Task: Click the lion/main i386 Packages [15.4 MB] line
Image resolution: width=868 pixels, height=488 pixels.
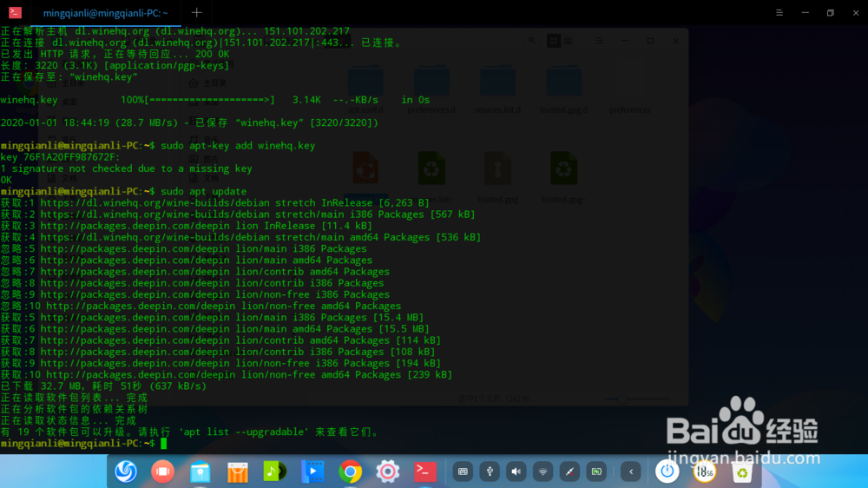Action: point(212,318)
